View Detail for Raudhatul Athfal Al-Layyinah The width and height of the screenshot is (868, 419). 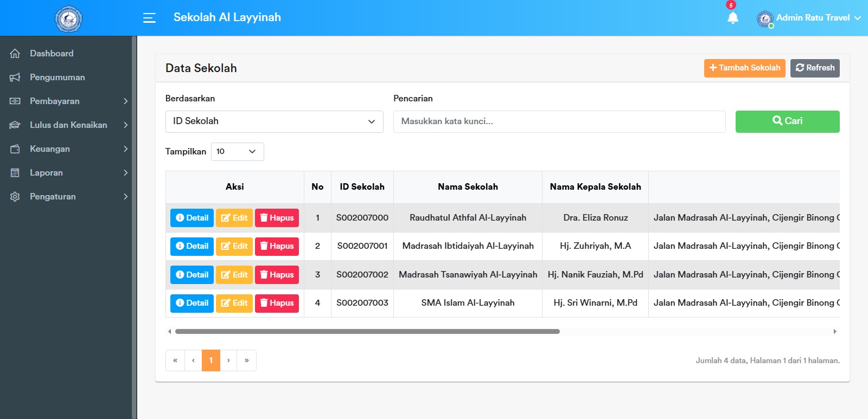point(192,218)
